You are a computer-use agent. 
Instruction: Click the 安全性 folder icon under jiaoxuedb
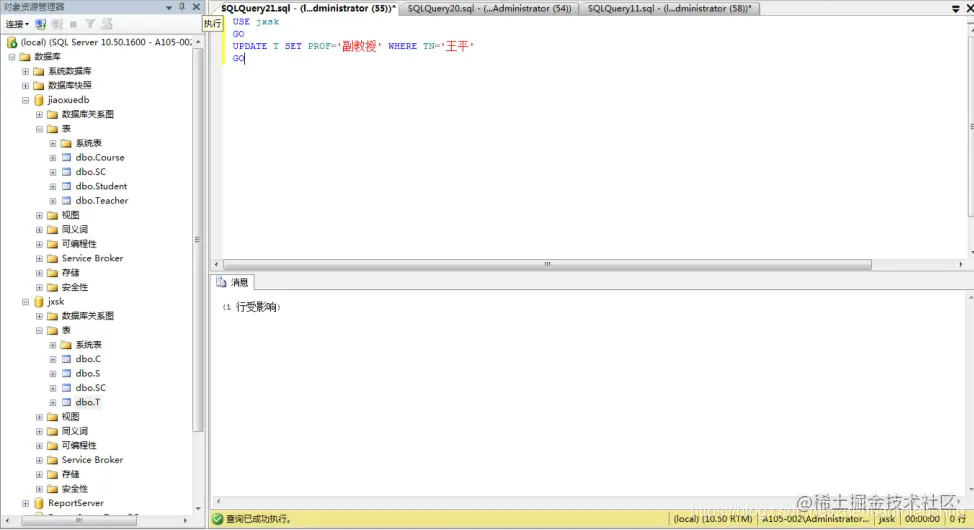pos(53,288)
